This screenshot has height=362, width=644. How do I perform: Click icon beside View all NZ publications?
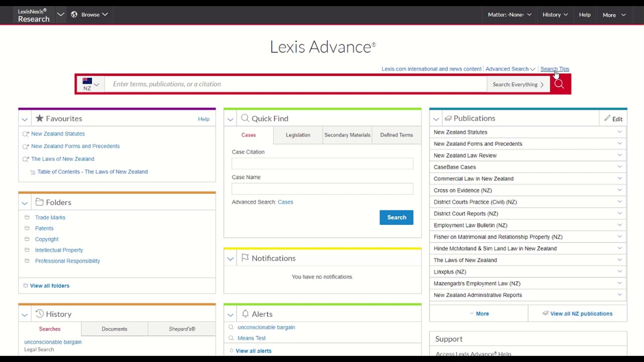(545, 314)
